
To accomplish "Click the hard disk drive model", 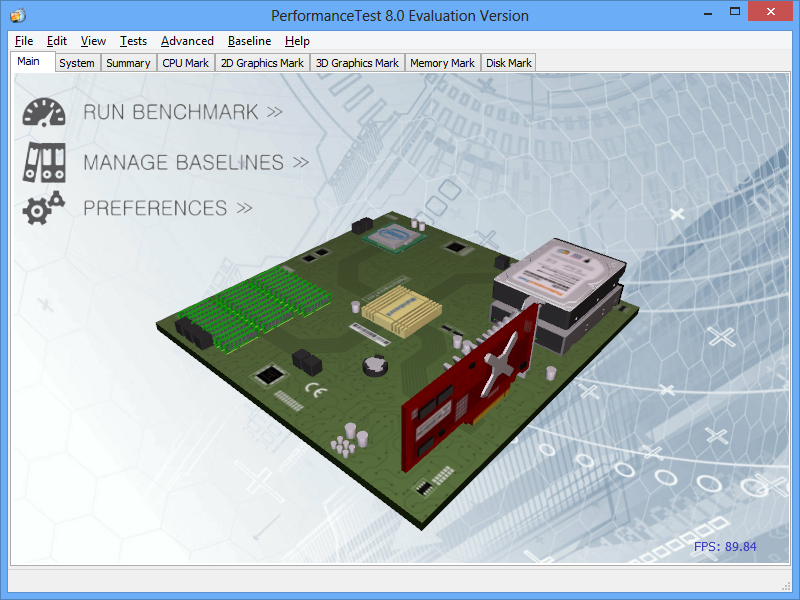I will [x=559, y=296].
